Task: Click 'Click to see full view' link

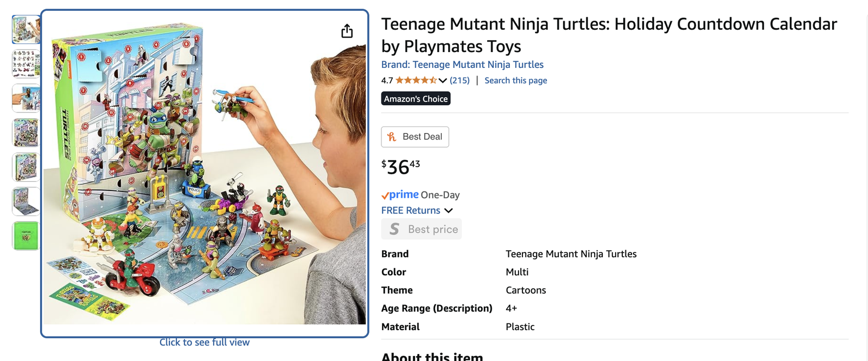Action: pyautogui.click(x=205, y=343)
